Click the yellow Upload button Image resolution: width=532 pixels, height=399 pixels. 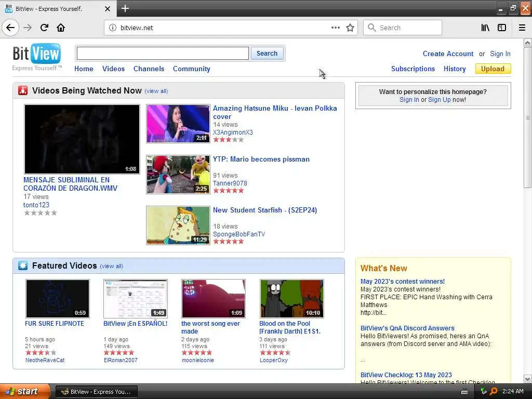(493, 69)
